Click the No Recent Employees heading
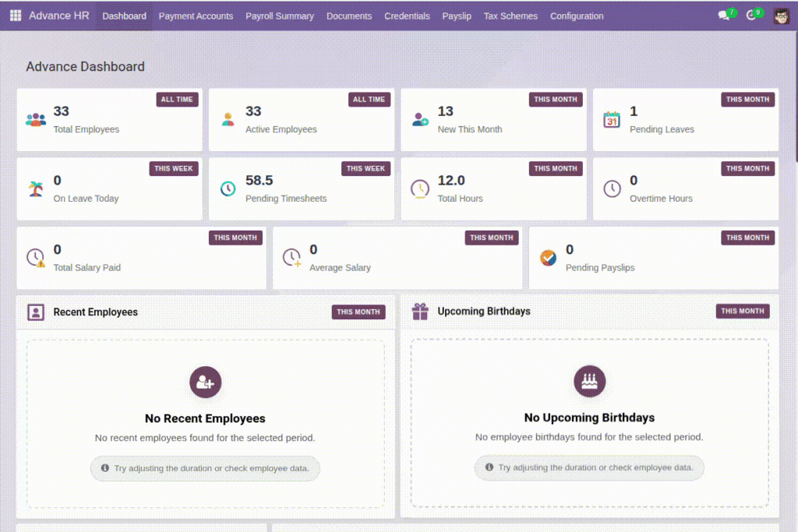 [x=205, y=418]
